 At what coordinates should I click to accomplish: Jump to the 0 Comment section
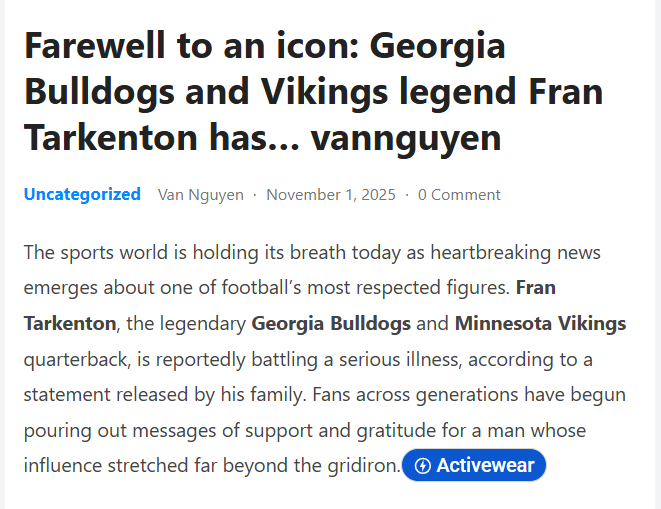[459, 194]
